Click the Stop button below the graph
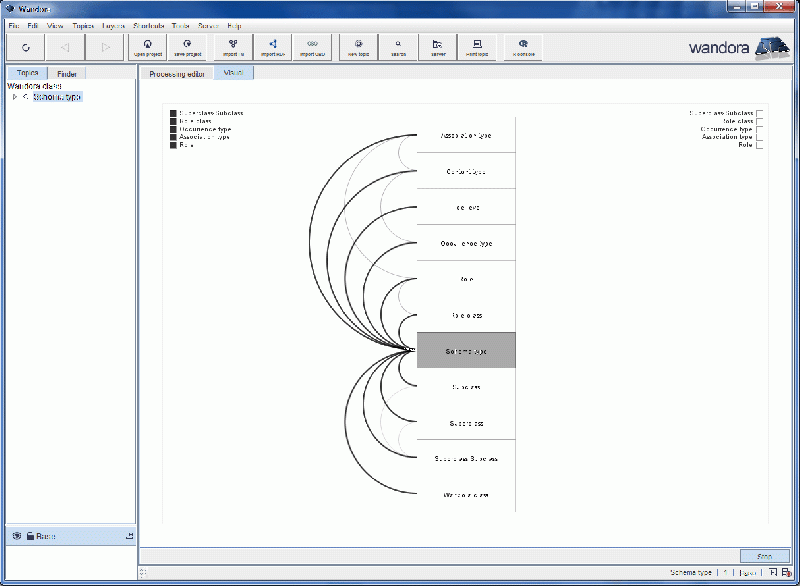800x586 pixels. pos(763,555)
